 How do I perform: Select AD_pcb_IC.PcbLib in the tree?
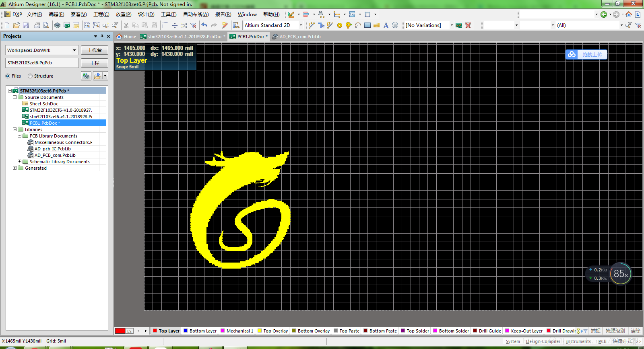click(x=52, y=149)
